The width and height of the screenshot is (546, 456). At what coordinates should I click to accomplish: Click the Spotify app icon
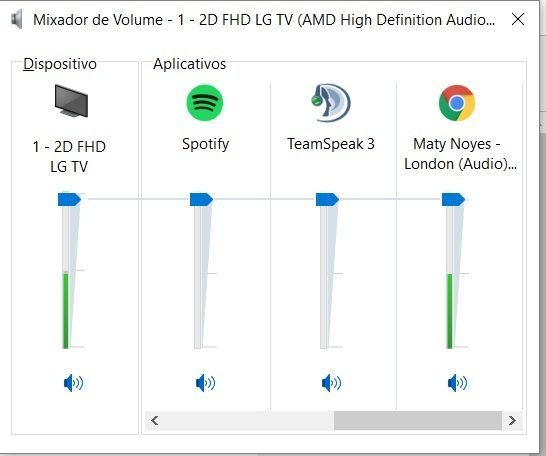click(205, 103)
